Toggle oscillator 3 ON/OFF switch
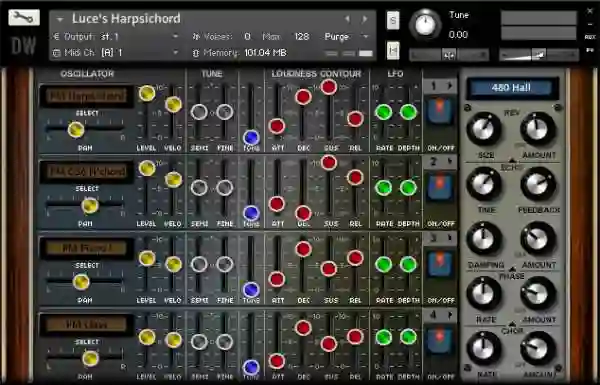 [x=440, y=264]
